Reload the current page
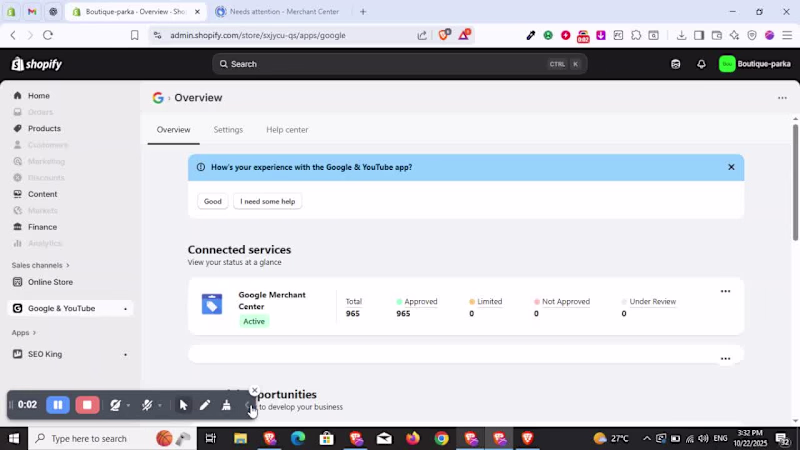The height and width of the screenshot is (450, 800). 48,35
